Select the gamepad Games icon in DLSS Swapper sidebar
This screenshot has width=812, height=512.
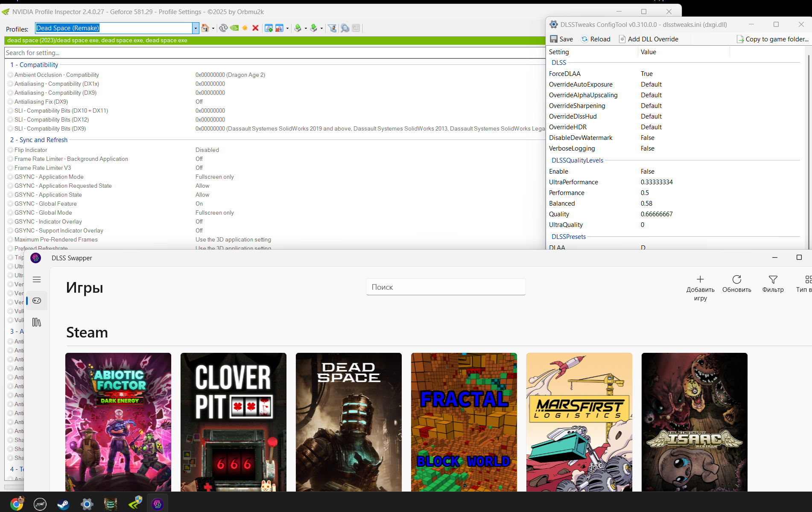[x=37, y=300]
